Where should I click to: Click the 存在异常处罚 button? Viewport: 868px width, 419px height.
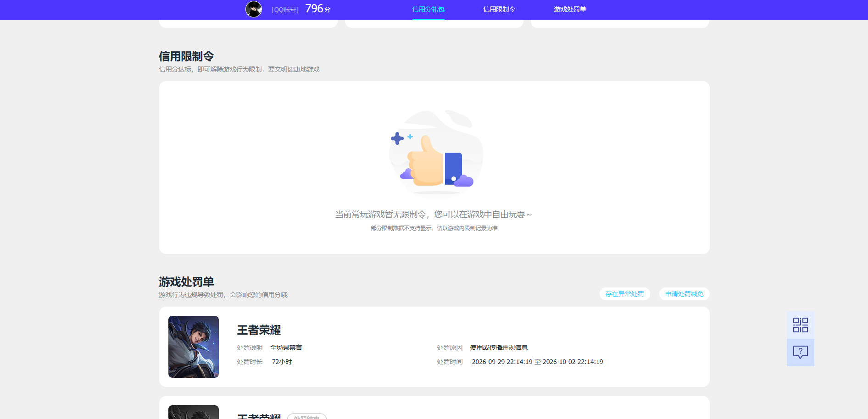(x=624, y=294)
